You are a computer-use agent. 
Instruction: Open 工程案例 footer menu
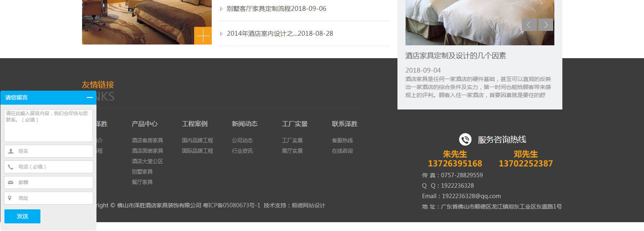pyautogui.click(x=195, y=124)
